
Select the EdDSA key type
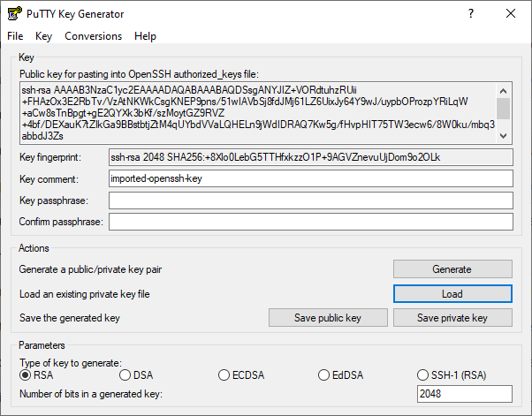click(x=340, y=375)
